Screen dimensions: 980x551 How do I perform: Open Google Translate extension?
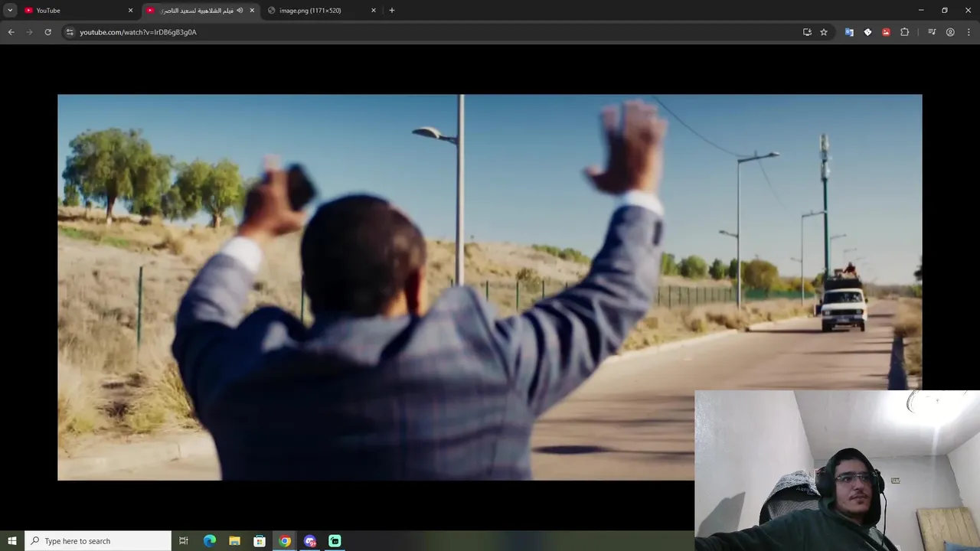tap(849, 32)
